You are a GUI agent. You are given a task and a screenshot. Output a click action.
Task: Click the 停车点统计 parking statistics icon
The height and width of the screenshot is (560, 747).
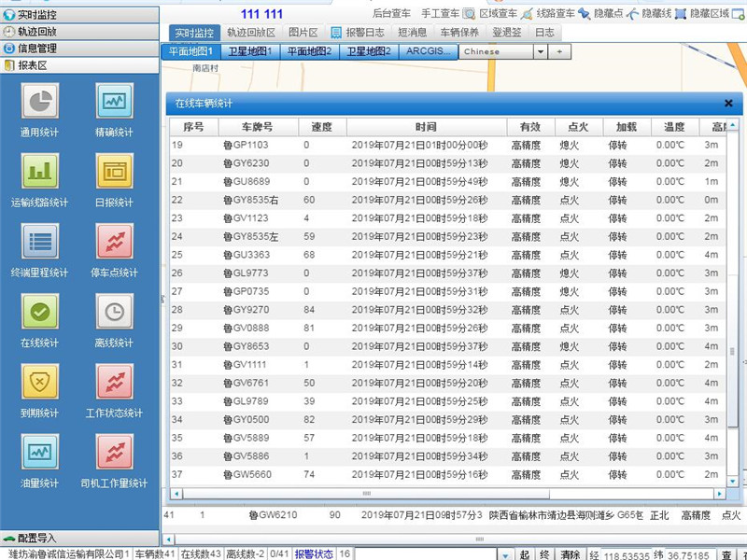[x=114, y=240]
